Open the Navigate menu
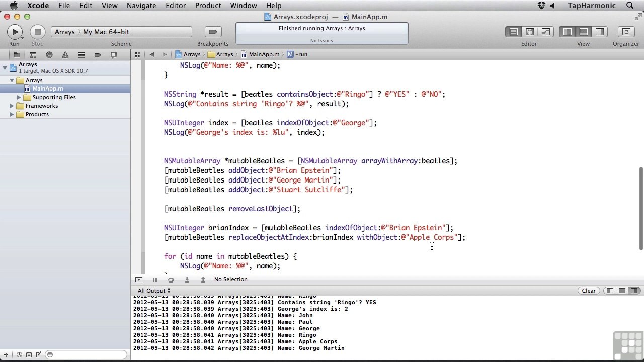 click(141, 6)
